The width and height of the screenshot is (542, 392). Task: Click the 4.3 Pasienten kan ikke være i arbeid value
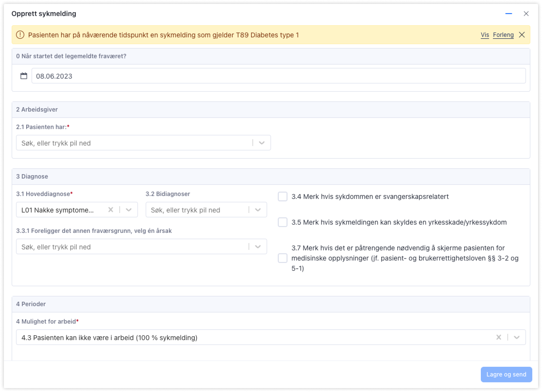coord(110,338)
